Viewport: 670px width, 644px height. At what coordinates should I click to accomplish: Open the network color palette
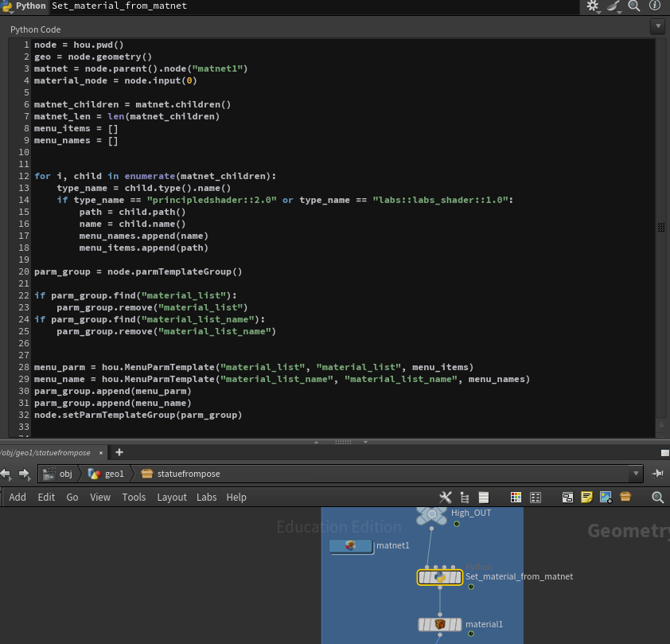tap(516, 497)
